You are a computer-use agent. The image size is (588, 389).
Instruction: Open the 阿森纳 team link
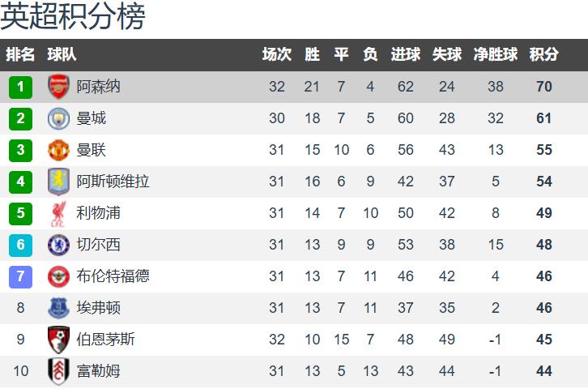(x=98, y=87)
